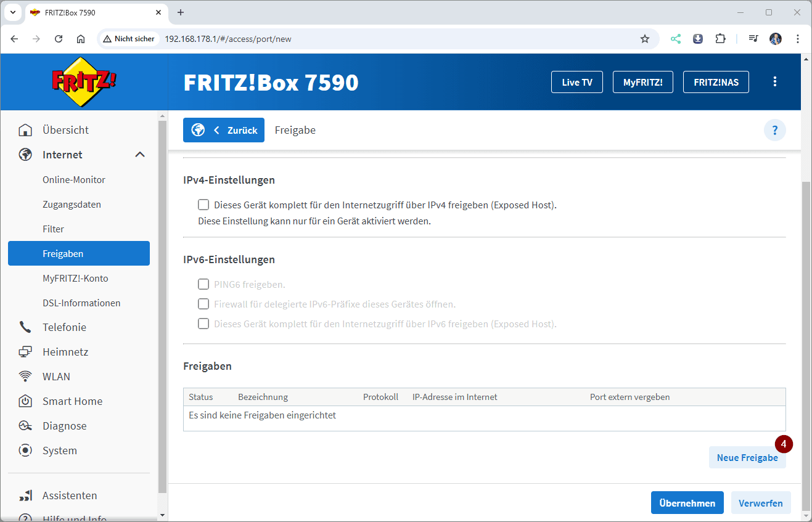This screenshot has width=812, height=522.
Task: Click the WLAN wifi icon
Action: pyautogui.click(x=25, y=377)
